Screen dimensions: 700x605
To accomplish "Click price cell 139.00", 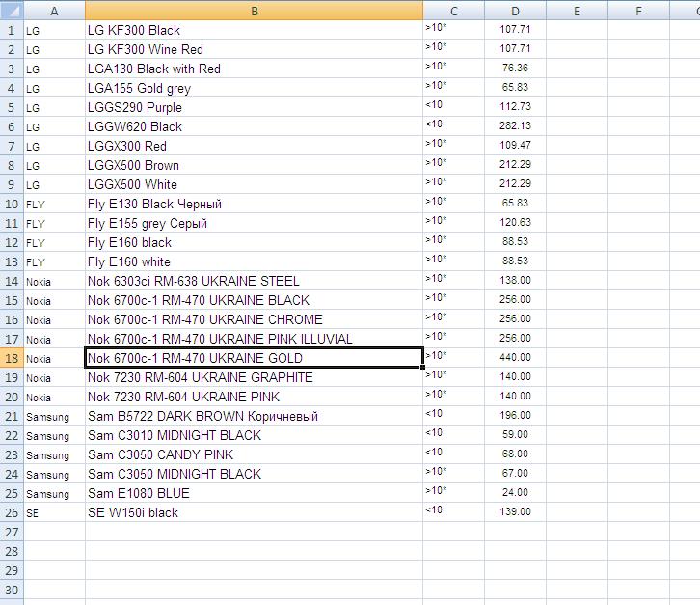I will (x=515, y=512).
